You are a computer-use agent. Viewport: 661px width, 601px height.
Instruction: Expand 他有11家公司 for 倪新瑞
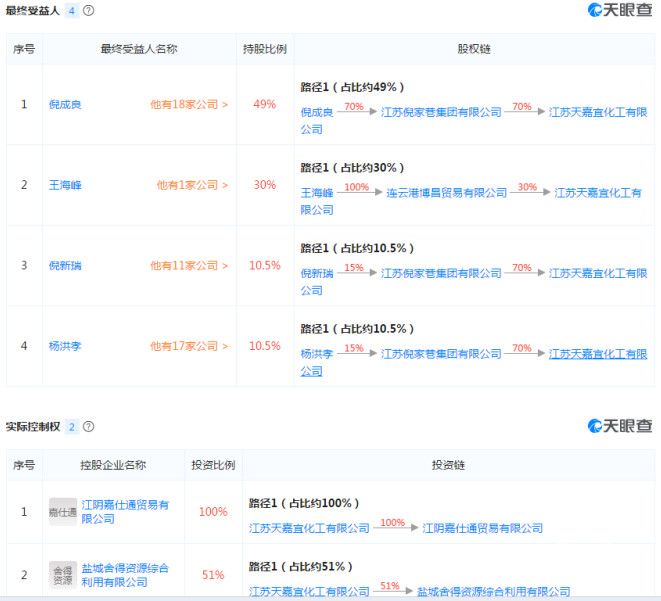pyautogui.click(x=189, y=265)
